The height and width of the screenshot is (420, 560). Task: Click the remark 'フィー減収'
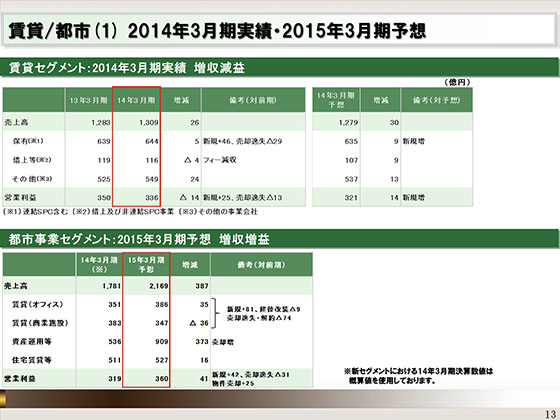(220, 160)
